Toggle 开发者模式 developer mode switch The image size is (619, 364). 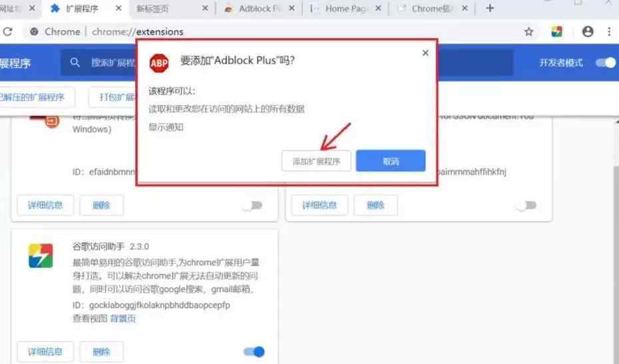(604, 63)
